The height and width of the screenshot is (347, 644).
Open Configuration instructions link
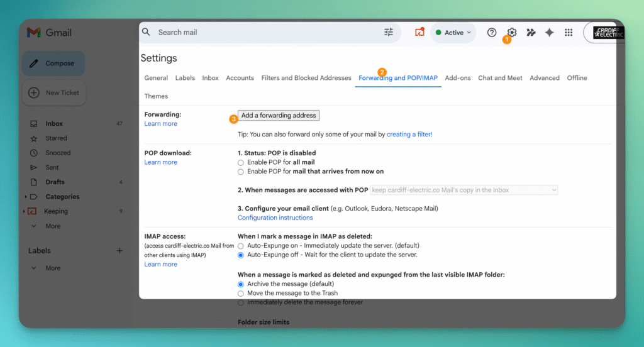[275, 218]
